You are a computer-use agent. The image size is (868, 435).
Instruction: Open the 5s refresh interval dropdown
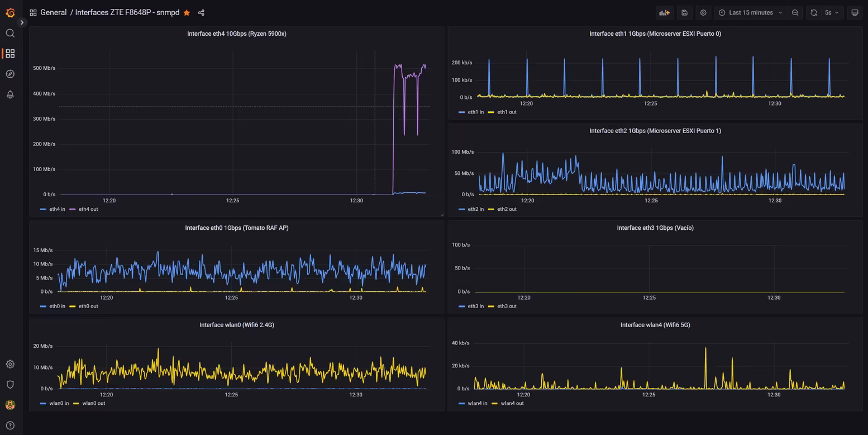click(832, 12)
